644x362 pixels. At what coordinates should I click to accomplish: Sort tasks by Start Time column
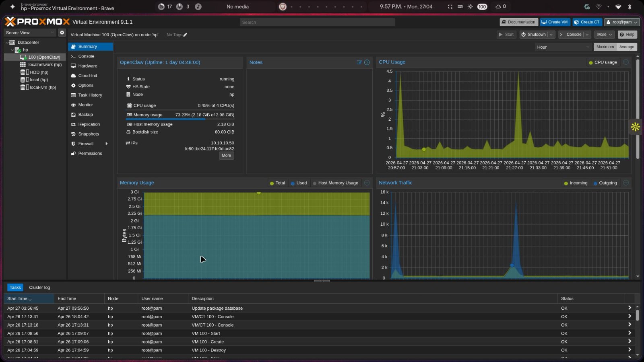pyautogui.click(x=29, y=298)
